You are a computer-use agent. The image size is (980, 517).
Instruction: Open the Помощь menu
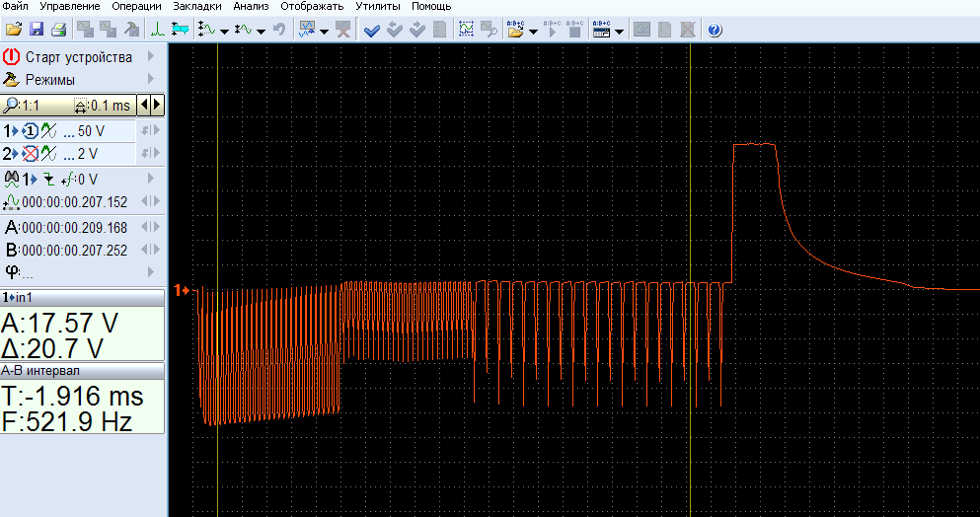coord(431,6)
